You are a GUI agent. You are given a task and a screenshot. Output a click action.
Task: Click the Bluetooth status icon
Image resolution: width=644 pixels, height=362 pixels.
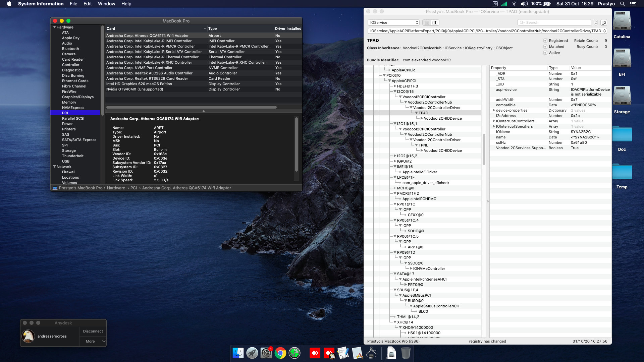coord(514,4)
